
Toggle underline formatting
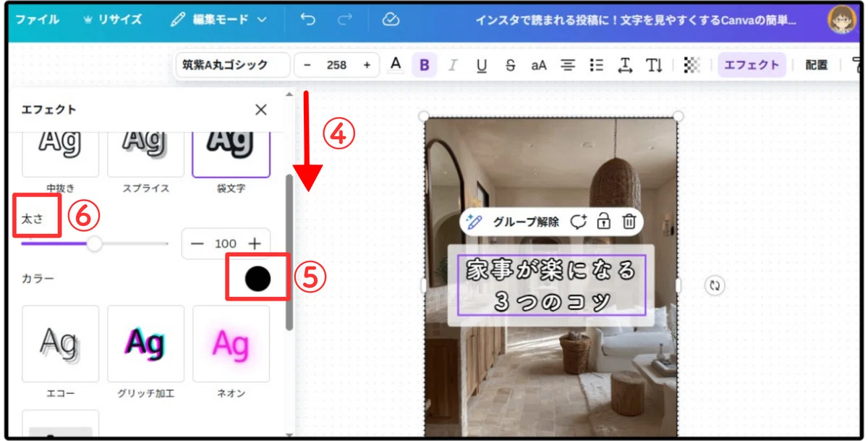click(482, 65)
